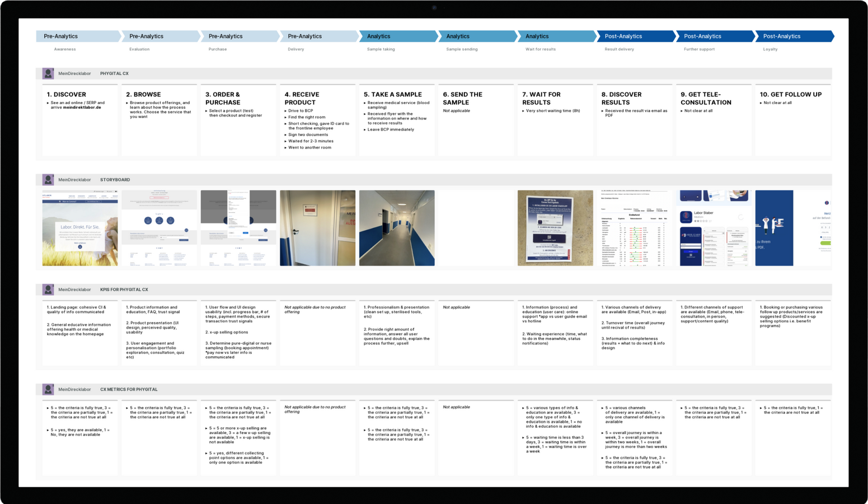Open the closed door photo thumbnail

pos(317,228)
